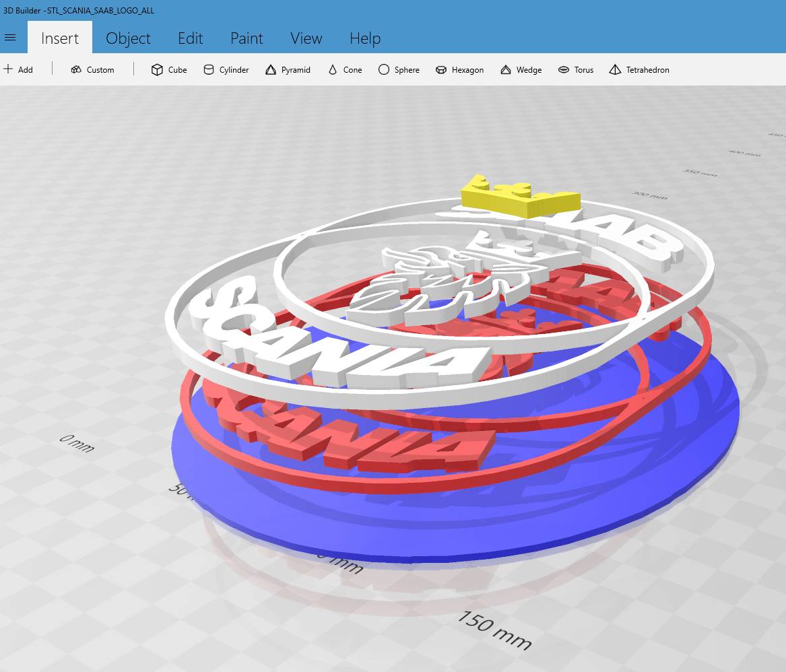Viewport: 786px width, 672px height.
Task: Select the yellow crown piece model
Action: 521,199
